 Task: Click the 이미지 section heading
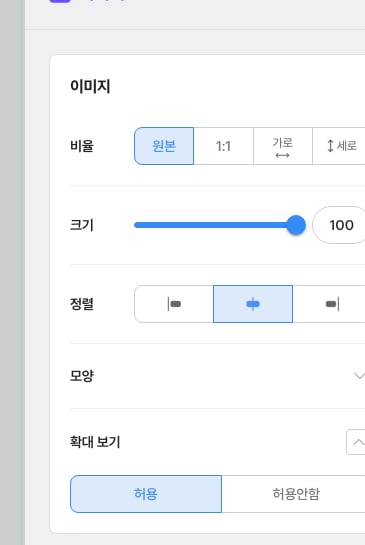90,86
